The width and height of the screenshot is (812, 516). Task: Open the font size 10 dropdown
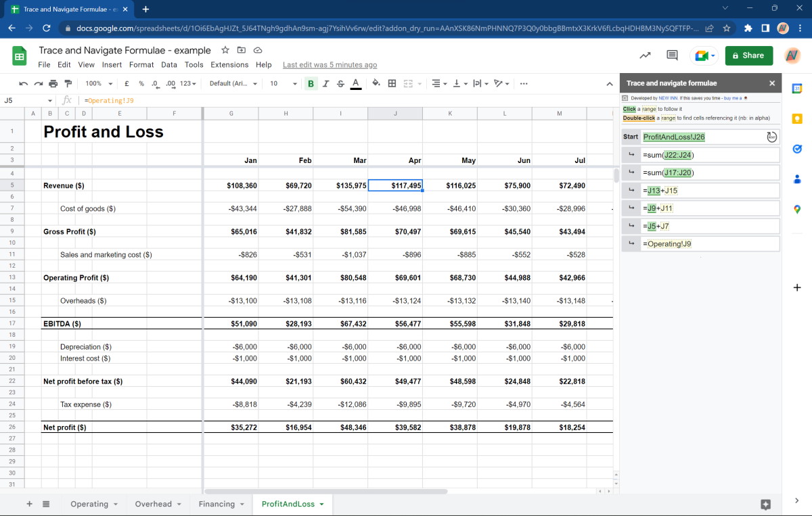tap(284, 83)
